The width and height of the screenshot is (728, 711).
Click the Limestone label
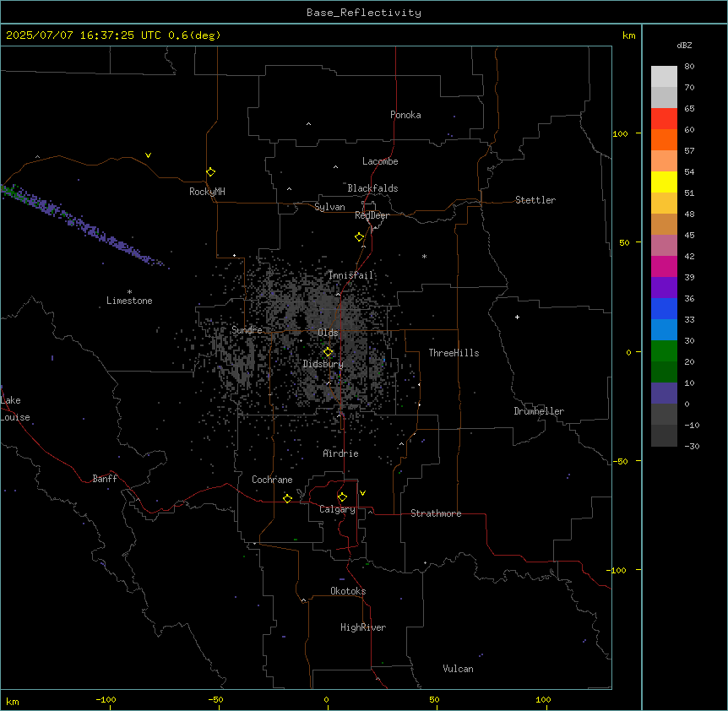129,301
